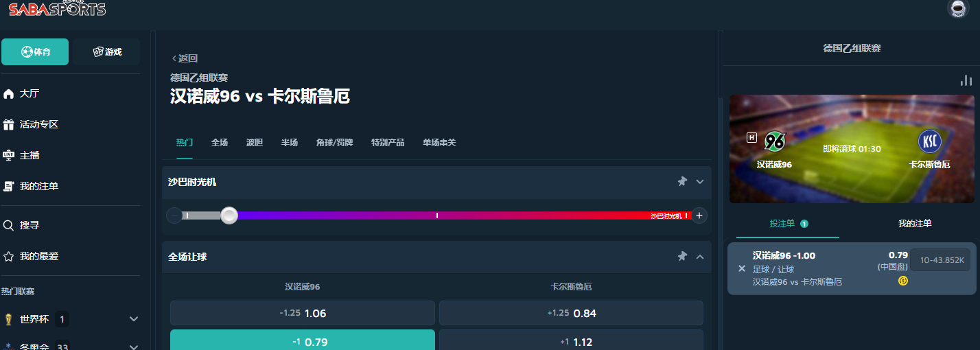The width and height of the screenshot is (980, 350).
Task: Deselect the -1 0.79 handicap odds
Action: point(302,341)
